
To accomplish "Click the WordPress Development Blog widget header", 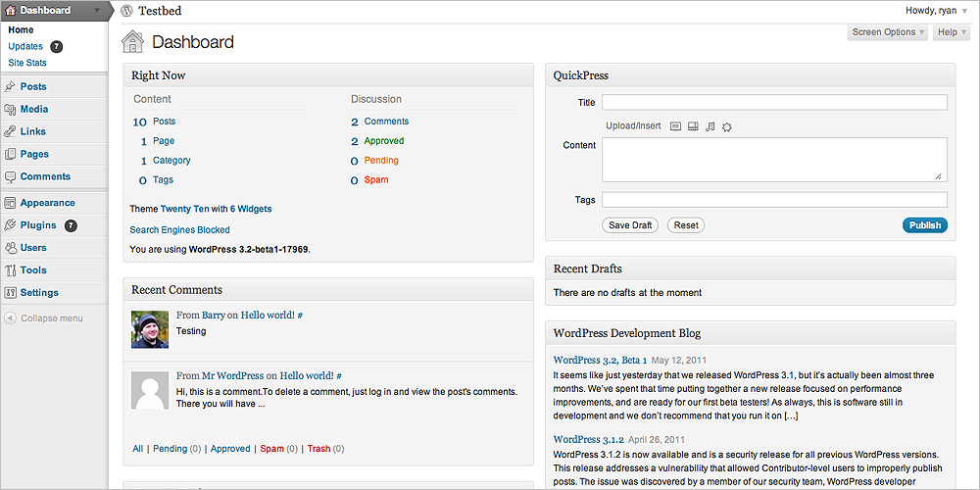I will pyautogui.click(x=750, y=333).
